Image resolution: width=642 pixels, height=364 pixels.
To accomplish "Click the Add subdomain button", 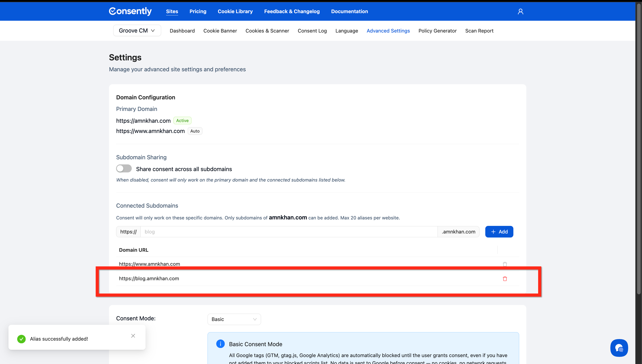I will pos(499,232).
